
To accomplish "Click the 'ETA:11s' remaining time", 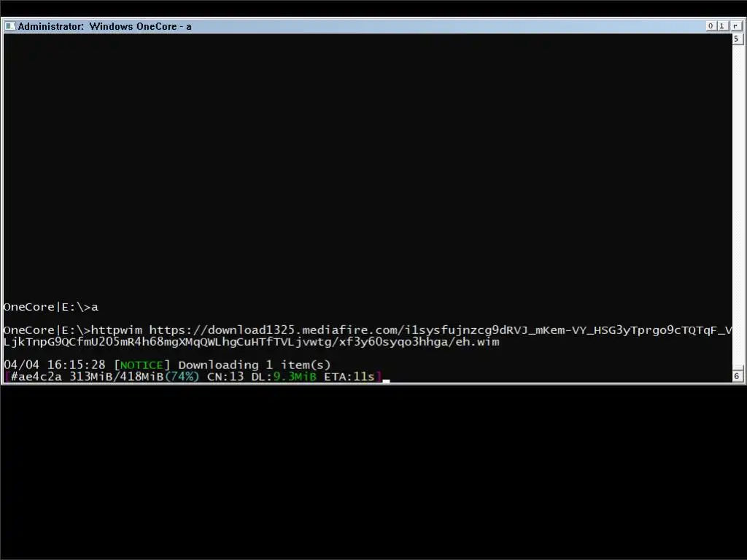I will (x=349, y=377).
